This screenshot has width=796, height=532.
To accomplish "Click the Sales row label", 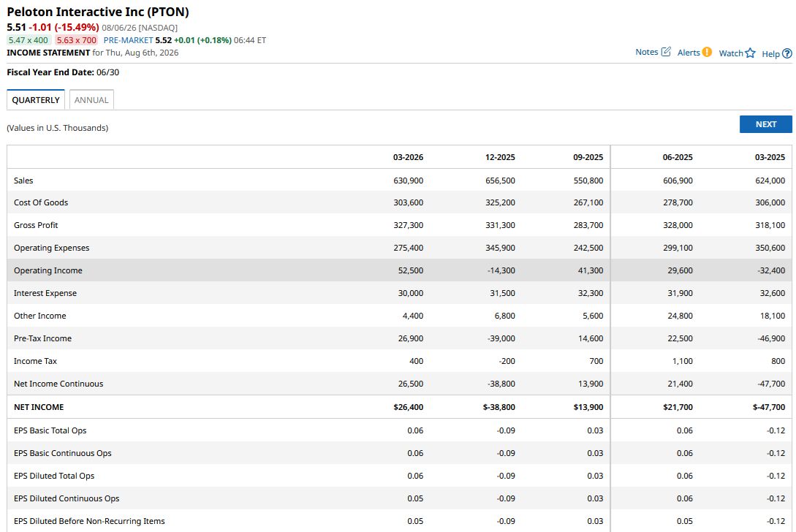I will click(23, 180).
